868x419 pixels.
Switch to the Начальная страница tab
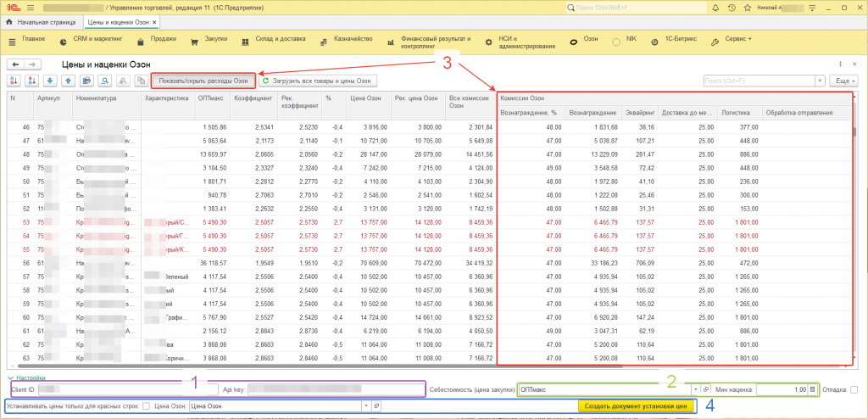(41, 22)
